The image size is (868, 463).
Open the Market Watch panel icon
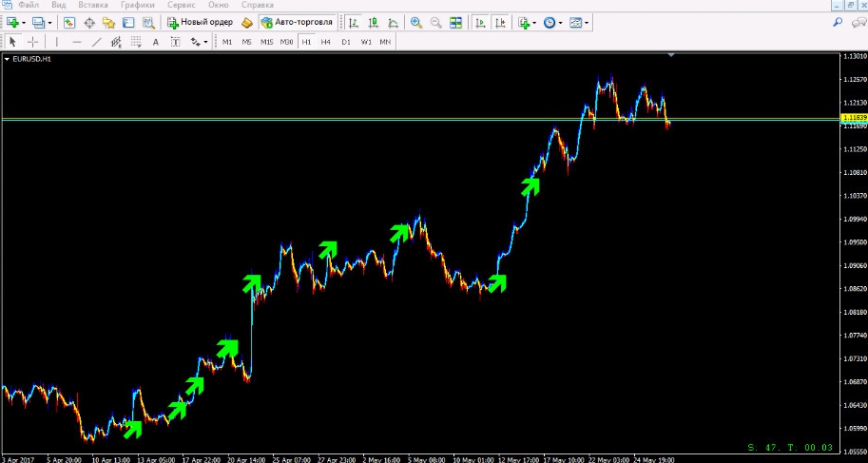pos(69,22)
